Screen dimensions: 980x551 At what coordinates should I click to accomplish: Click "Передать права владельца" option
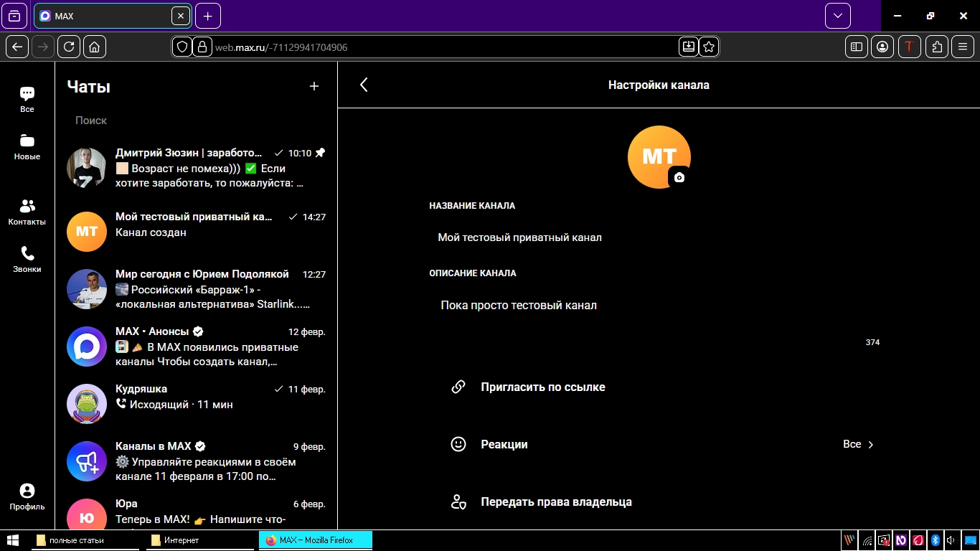[x=555, y=501]
